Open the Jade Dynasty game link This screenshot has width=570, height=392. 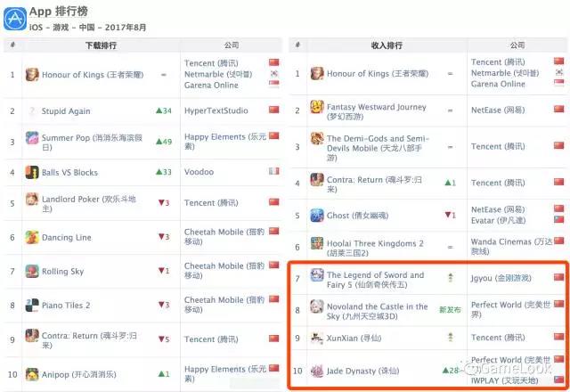[362, 371]
